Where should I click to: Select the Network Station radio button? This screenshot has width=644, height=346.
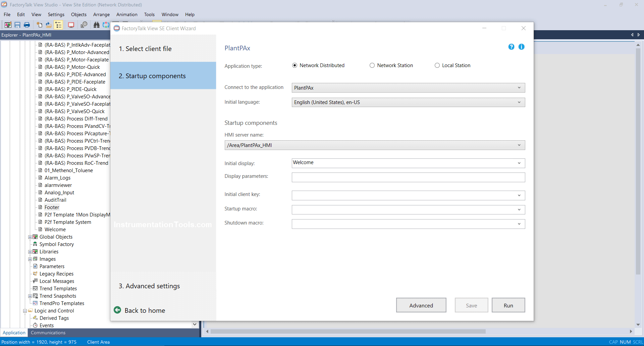pyautogui.click(x=372, y=65)
